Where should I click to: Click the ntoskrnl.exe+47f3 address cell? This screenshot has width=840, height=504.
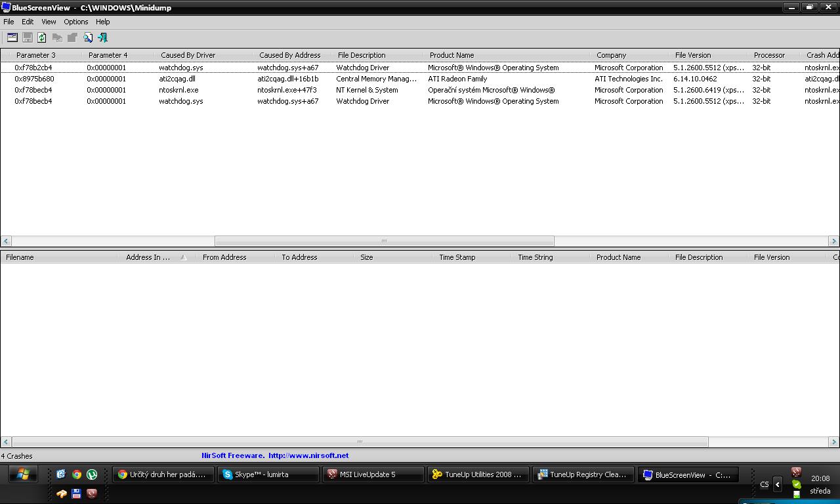pos(287,90)
